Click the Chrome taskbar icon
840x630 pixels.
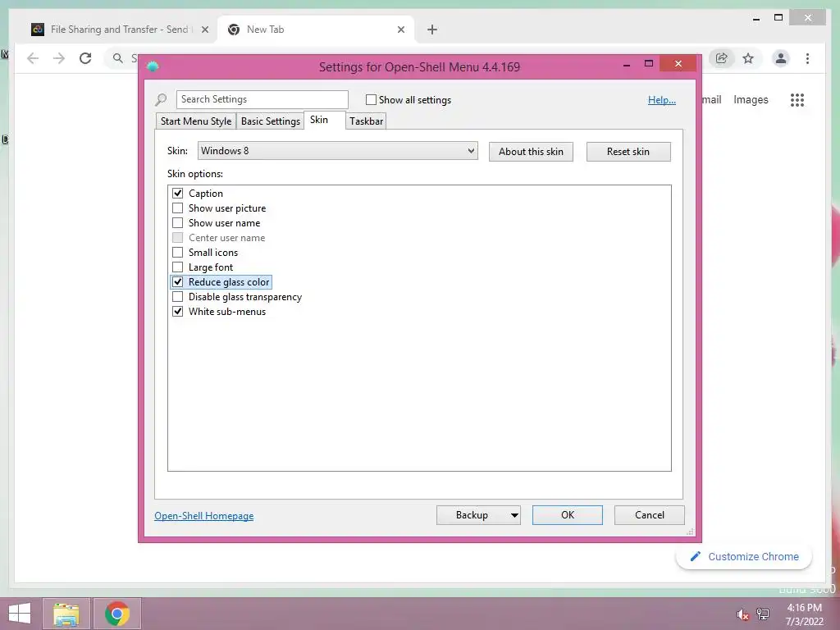116,614
